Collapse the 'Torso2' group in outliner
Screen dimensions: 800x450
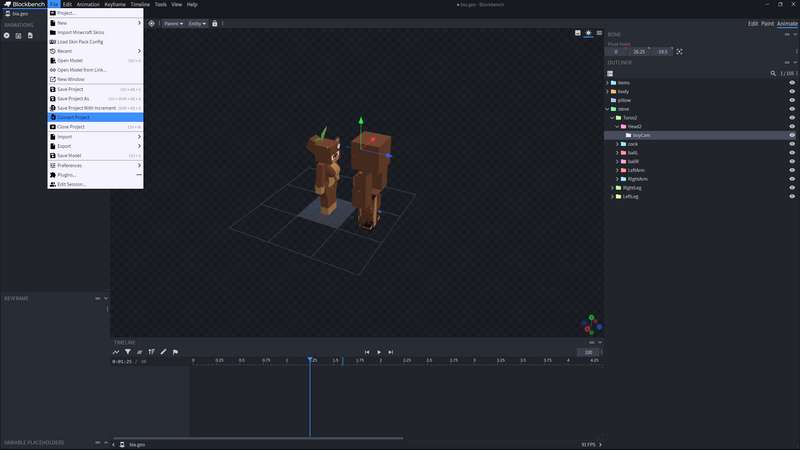point(612,117)
